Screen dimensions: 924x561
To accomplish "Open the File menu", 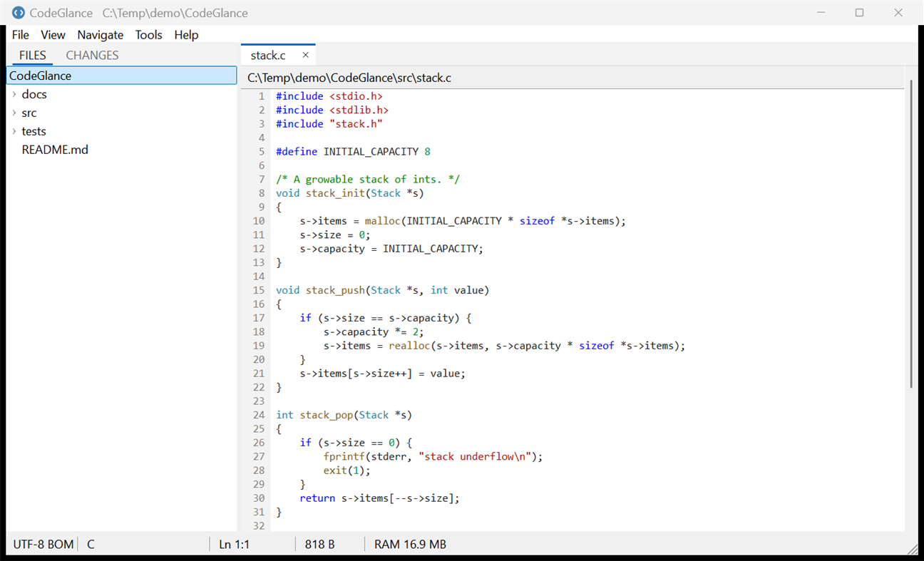I will [x=21, y=35].
